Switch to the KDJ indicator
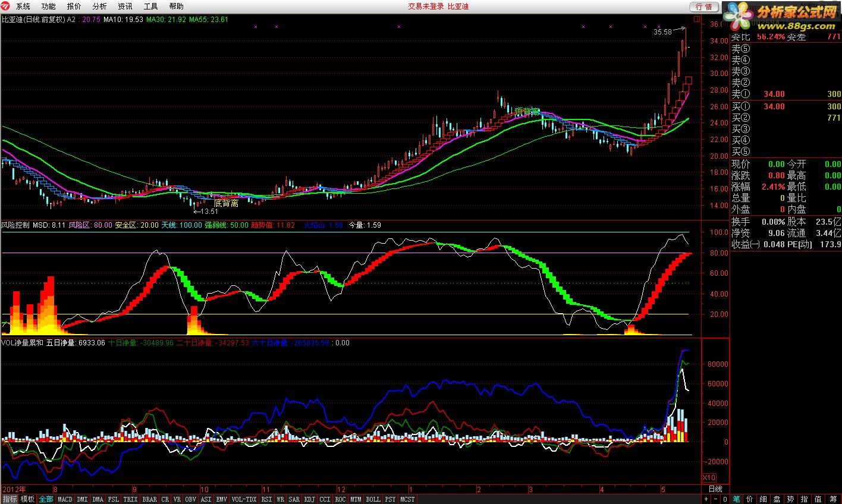This screenshot has width=842, height=504. [x=309, y=499]
